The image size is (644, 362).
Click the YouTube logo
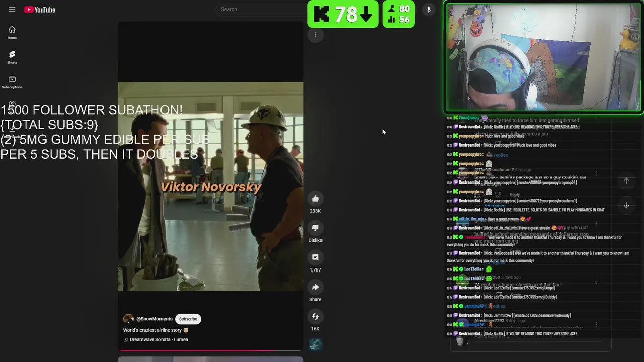pyautogui.click(x=40, y=10)
